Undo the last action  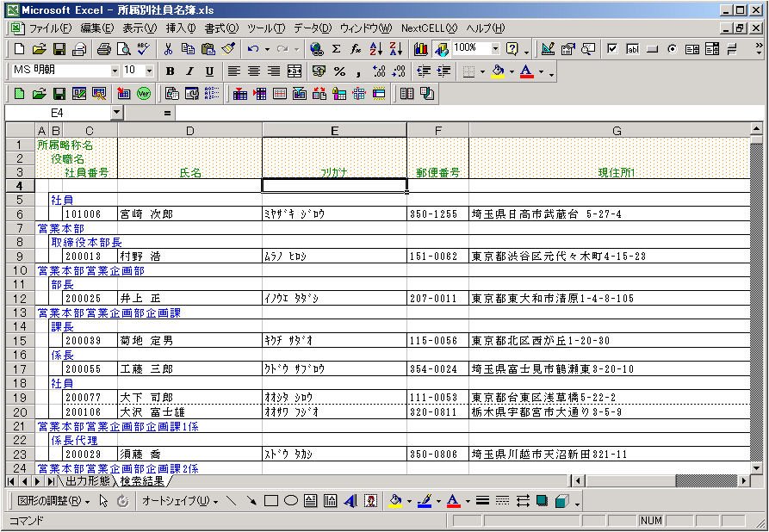pyautogui.click(x=253, y=48)
